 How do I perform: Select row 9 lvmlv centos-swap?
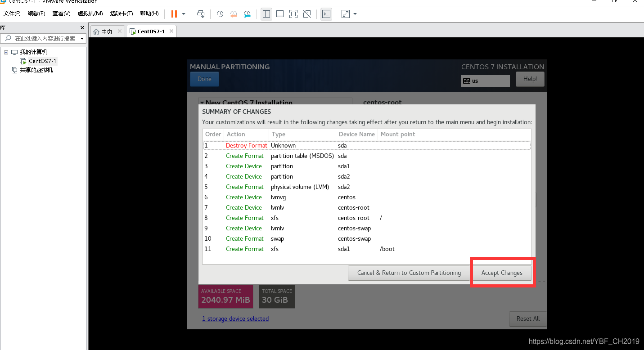[x=367, y=228]
